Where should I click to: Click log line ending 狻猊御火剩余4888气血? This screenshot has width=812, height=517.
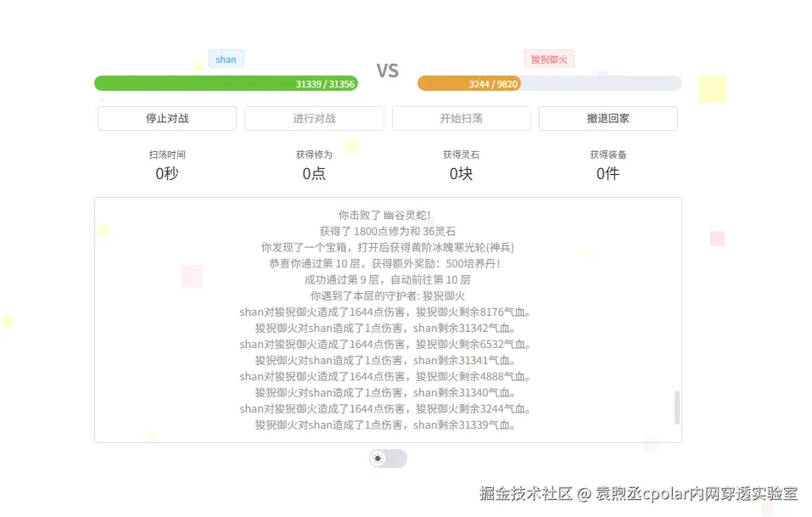point(384,376)
